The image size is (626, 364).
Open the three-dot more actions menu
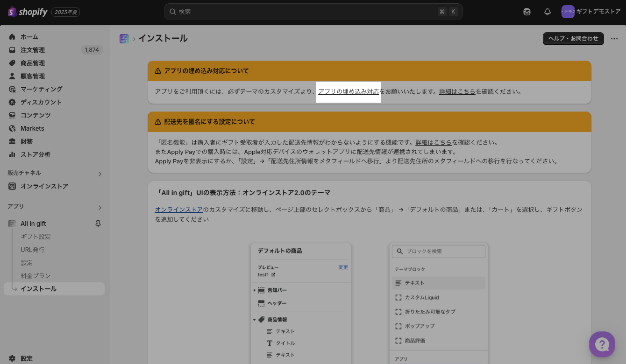tap(614, 39)
